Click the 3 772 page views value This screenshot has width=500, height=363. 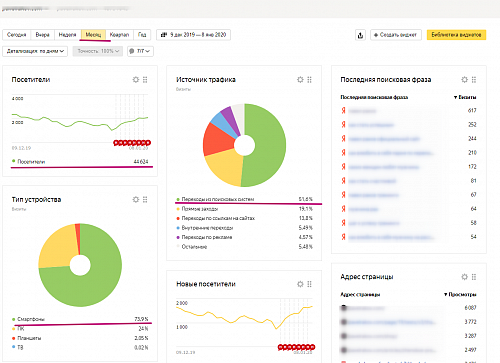[470, 322]
